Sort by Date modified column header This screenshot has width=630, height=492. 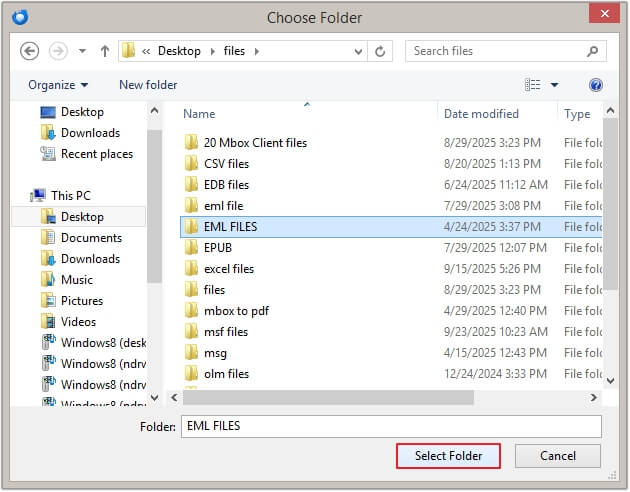(481, 114)
